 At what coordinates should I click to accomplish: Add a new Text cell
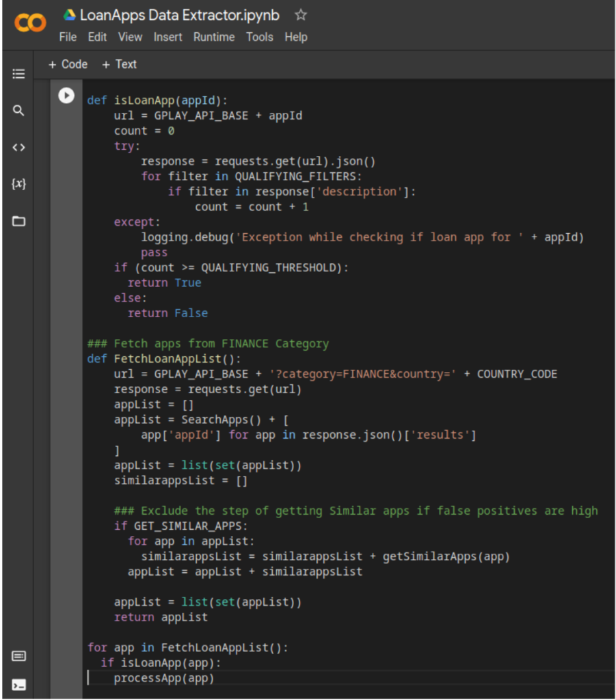point(119,64)
